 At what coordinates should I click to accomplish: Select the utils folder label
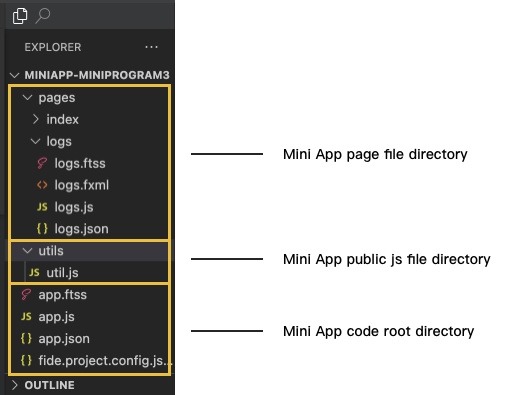(x=51, y=251)
